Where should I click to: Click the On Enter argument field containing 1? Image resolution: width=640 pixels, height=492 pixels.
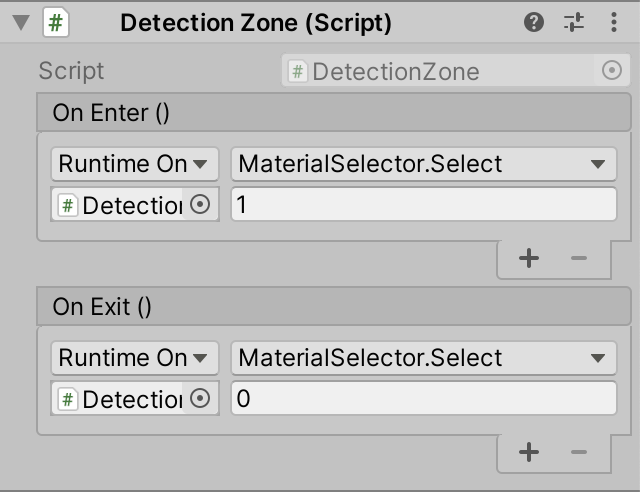click(423, 205)
